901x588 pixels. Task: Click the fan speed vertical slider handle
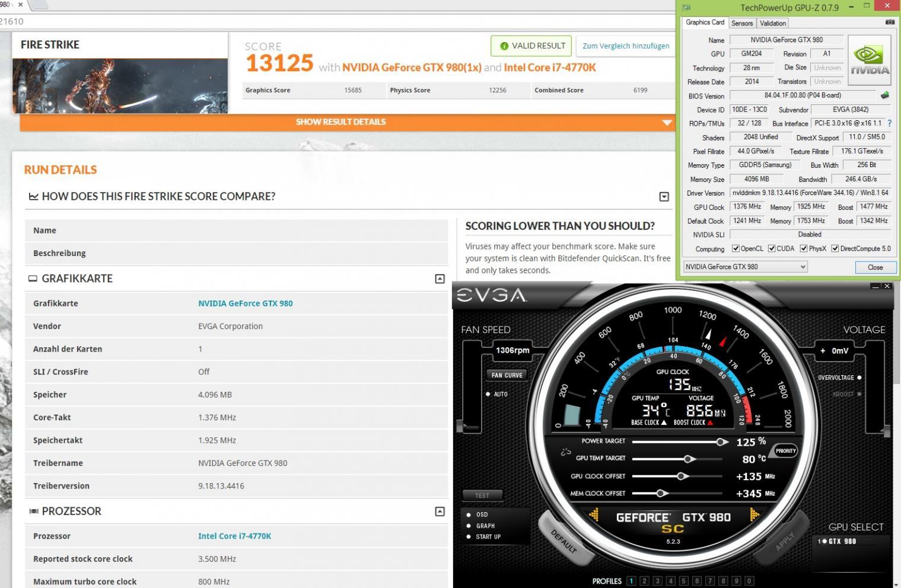click(460, 425)
